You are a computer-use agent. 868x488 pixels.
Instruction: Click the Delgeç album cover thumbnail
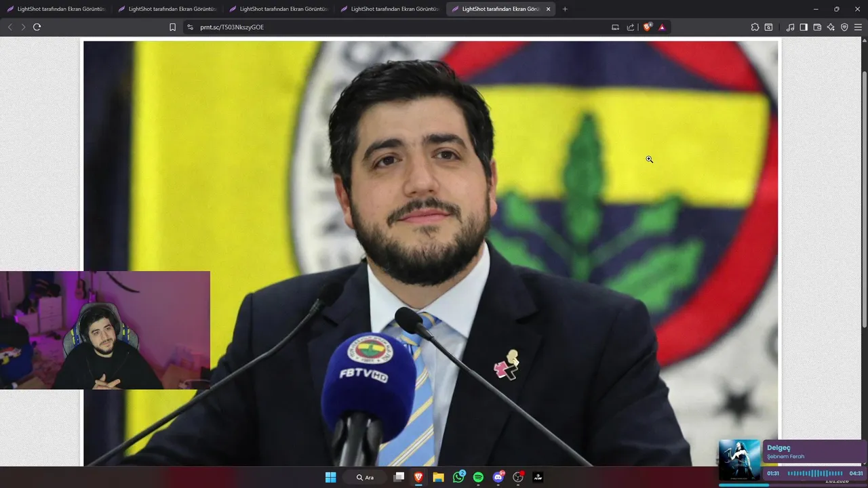[739, 460]
